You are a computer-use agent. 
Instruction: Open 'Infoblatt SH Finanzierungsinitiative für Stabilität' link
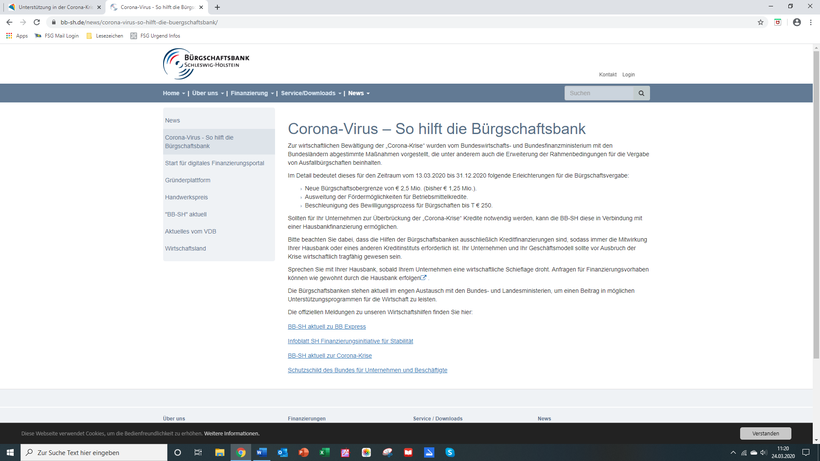coord(350,341)
